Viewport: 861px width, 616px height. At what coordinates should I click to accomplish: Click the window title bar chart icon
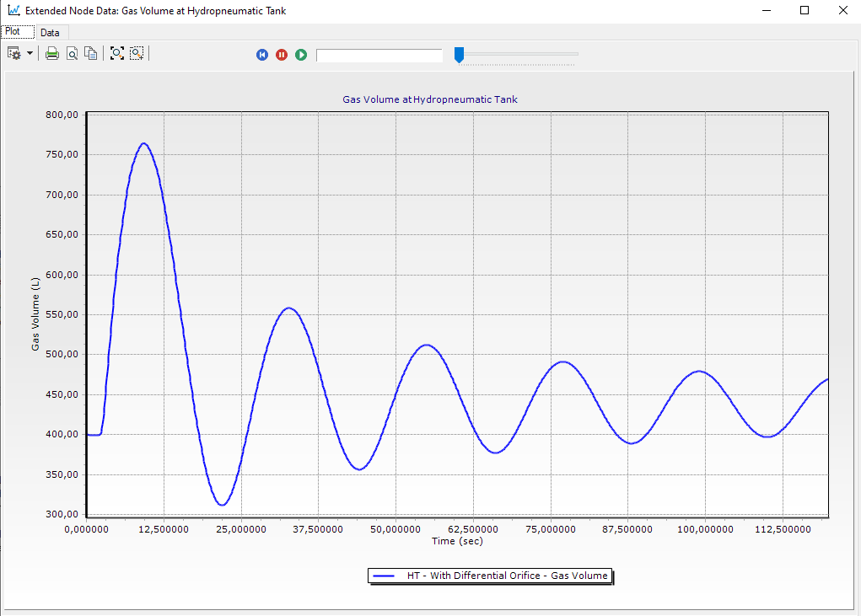coord(13,10)
